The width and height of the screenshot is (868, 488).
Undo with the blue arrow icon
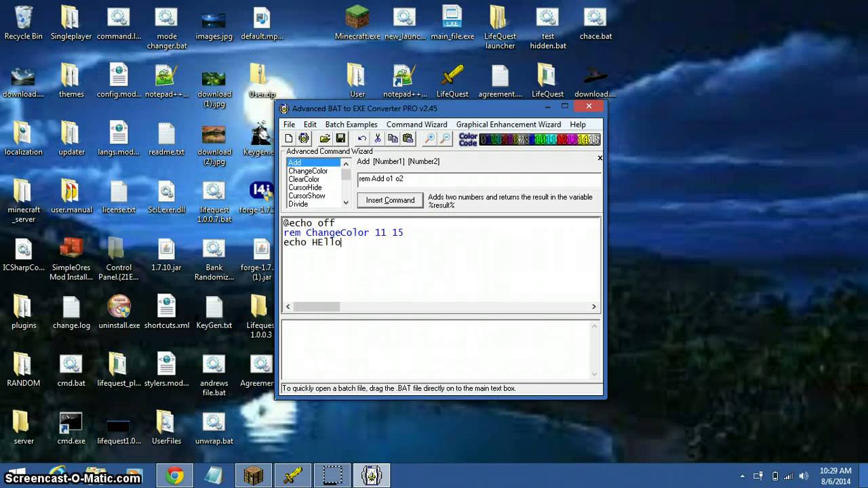[x=361, y=139]
